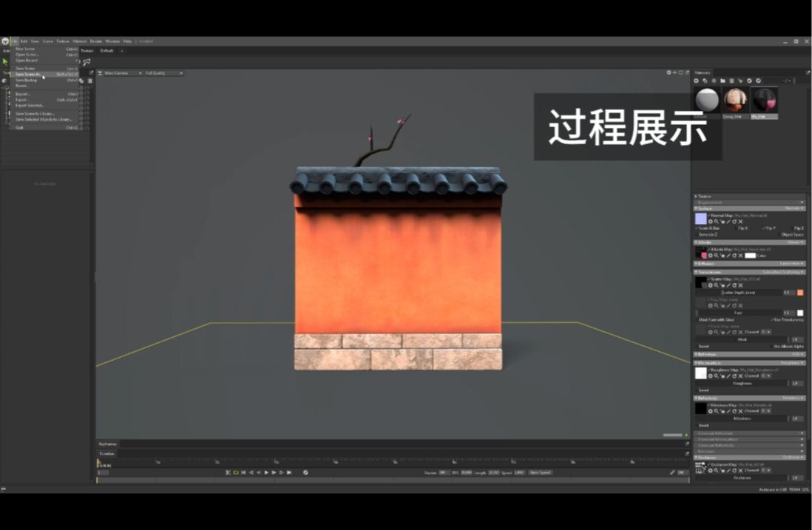This screenshot has height=530, width=812.
Task: Expand the Subsurface Scattering module dropdown
Action: click(790, 271)
